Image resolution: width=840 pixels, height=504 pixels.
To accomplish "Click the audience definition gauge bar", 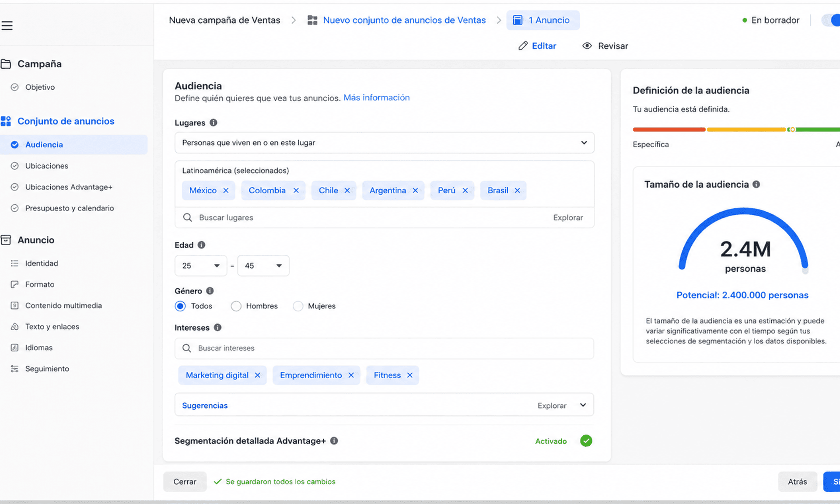I will click(x=736, y=129).
